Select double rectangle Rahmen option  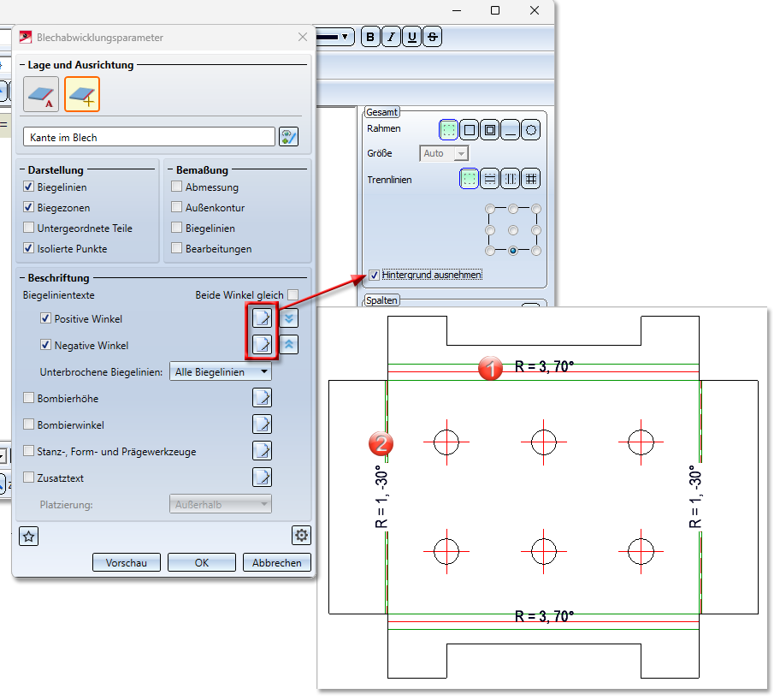pyautogui.click(x=490, y=130)
